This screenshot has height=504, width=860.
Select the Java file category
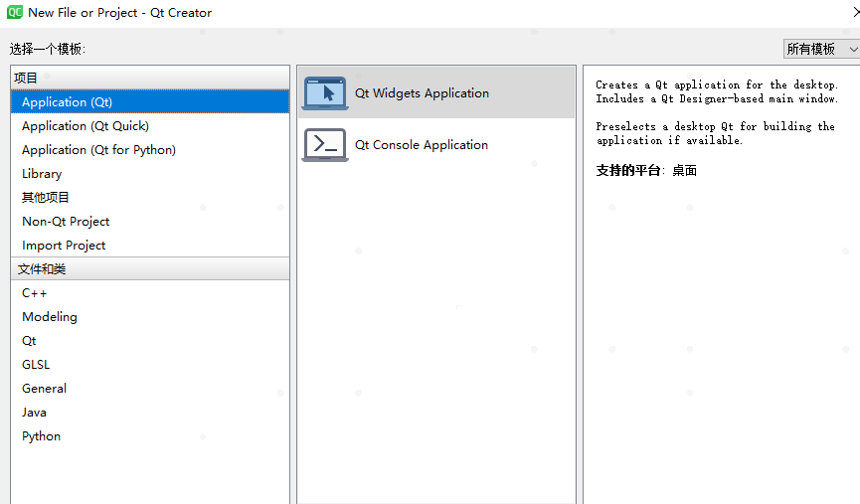[150, 413]
